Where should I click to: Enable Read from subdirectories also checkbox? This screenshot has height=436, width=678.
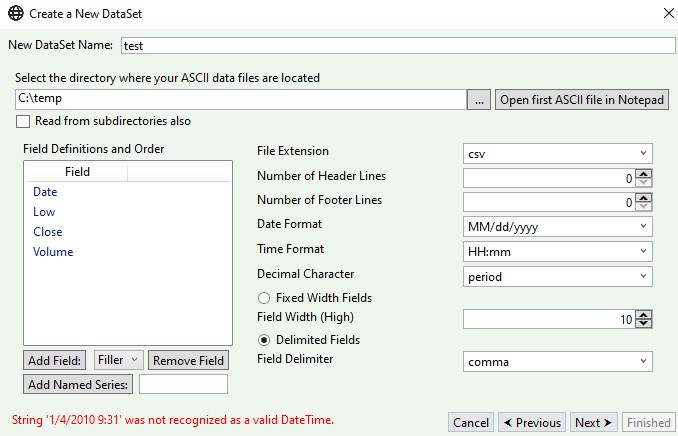tap(23, 122)
